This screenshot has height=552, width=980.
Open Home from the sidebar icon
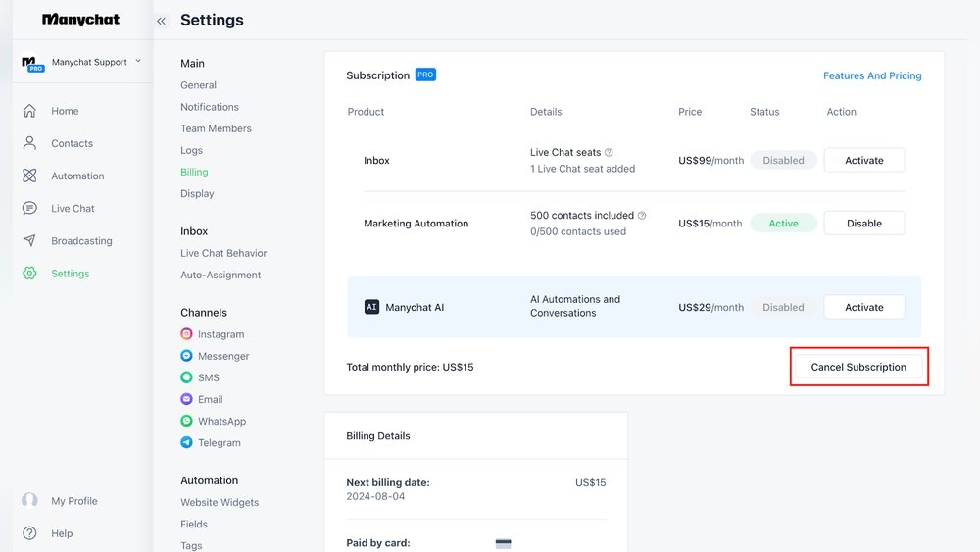[29, 111]
